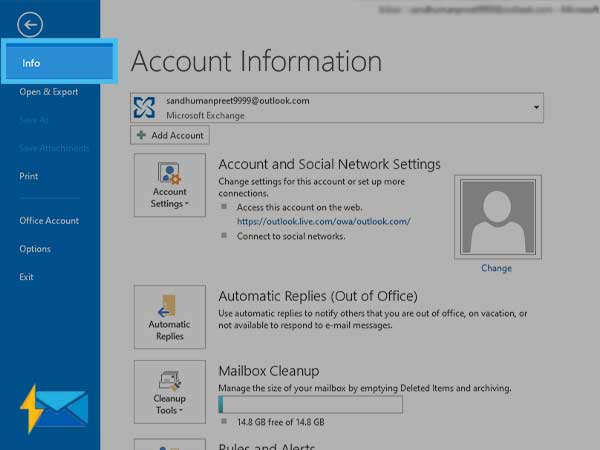Click the green plus icon for Add Account
The height and width of the screenshot is (450, 600).
(x=141, y=135)
